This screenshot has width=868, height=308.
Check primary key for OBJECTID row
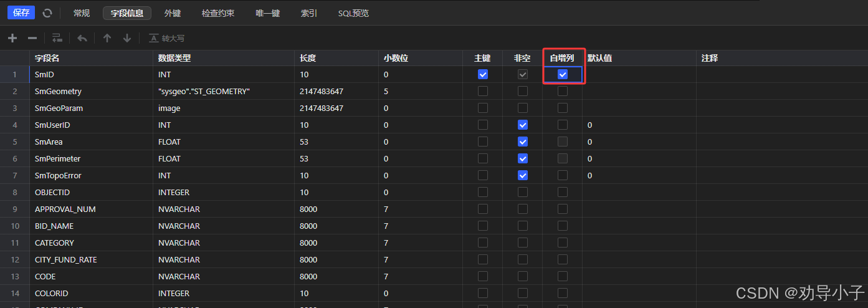483,192
